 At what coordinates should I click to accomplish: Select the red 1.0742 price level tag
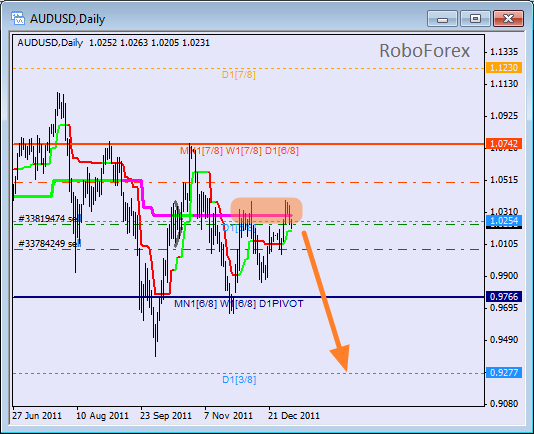(x=504, y=143)
